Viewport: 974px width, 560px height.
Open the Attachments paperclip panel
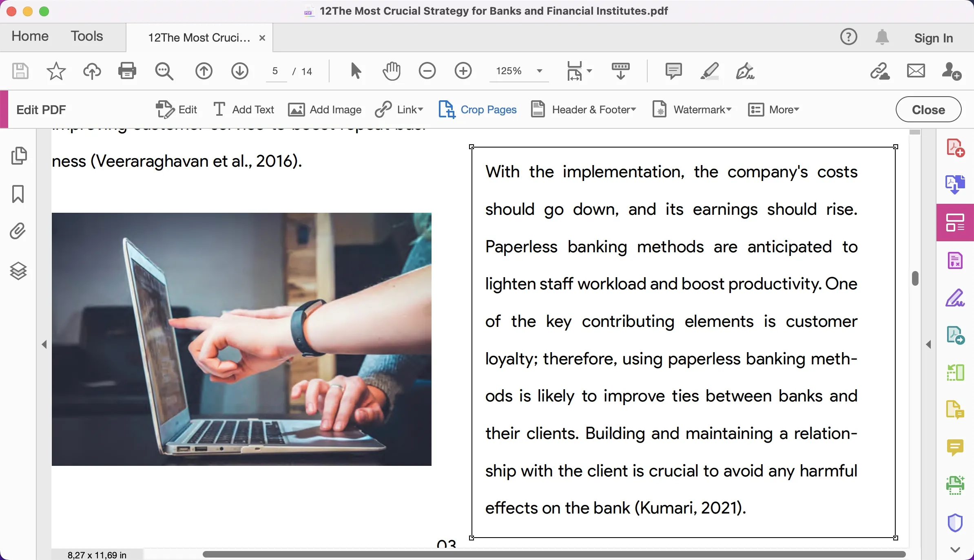(18, 231)
